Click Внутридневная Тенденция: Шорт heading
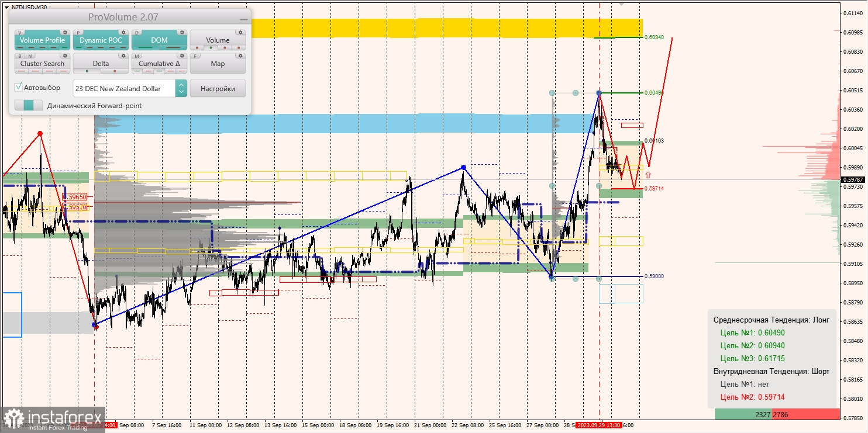Viewport: 868px width, 433px height. [771, 371]
